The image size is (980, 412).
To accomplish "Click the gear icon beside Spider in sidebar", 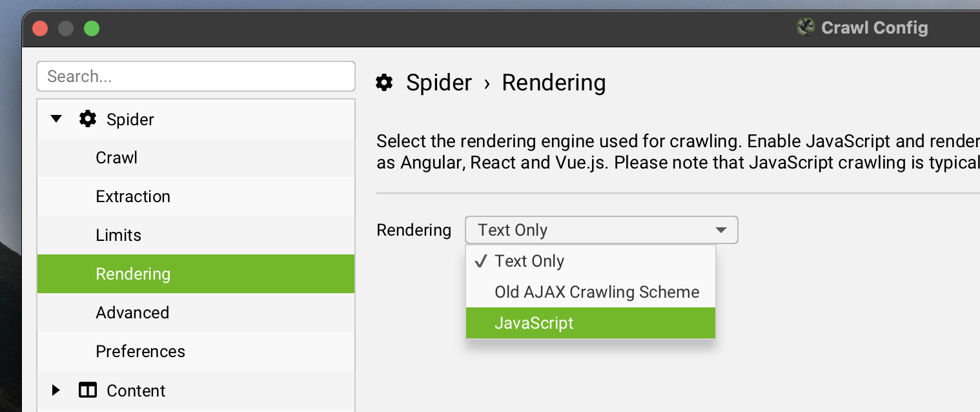I will point(88,119).
